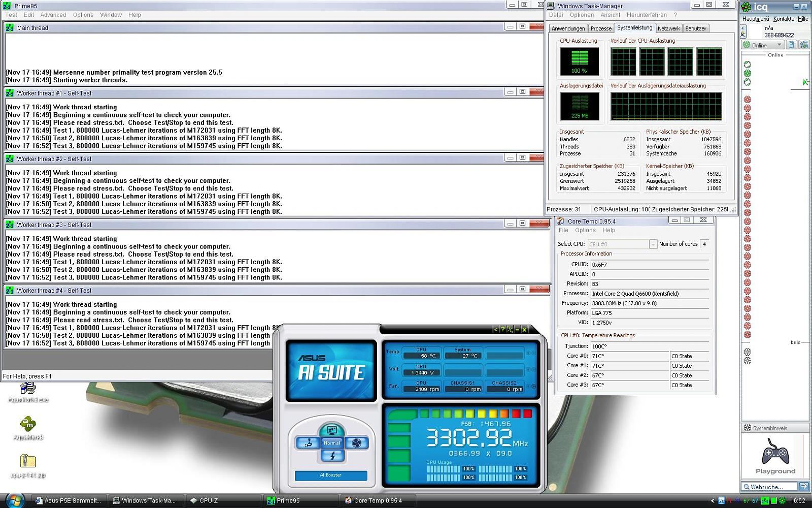812x508 pixels.
Task: Open the Advanced menu in Prime95
Action: tap(53, 15)
